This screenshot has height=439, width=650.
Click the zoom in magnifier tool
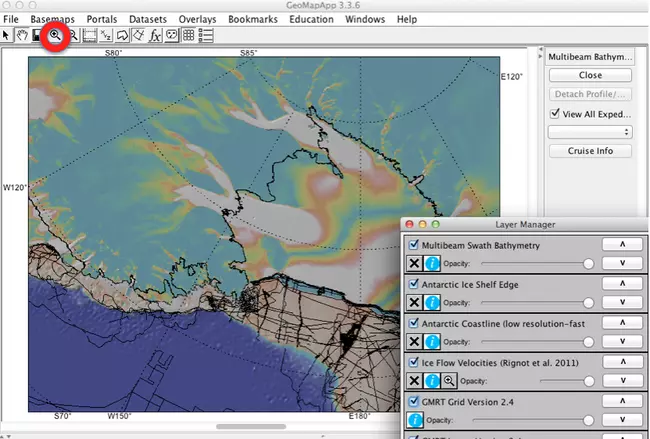coord(55,35)
